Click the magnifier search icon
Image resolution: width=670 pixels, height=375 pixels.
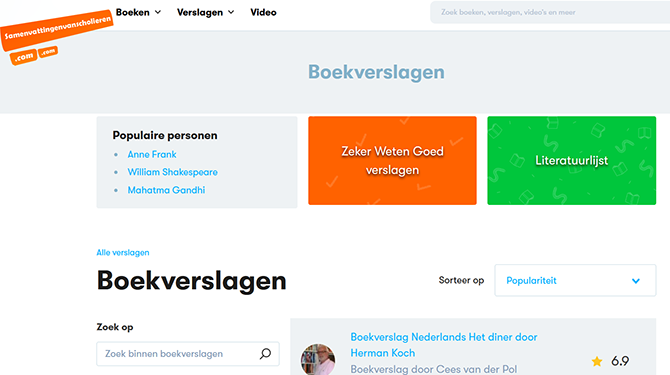(x=265, y=354)
